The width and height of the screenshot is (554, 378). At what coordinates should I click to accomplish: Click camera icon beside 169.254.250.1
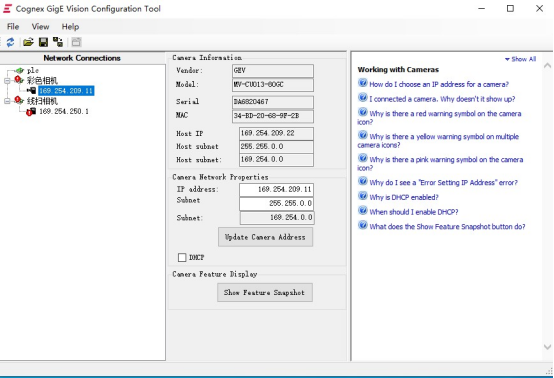[31, 112]
